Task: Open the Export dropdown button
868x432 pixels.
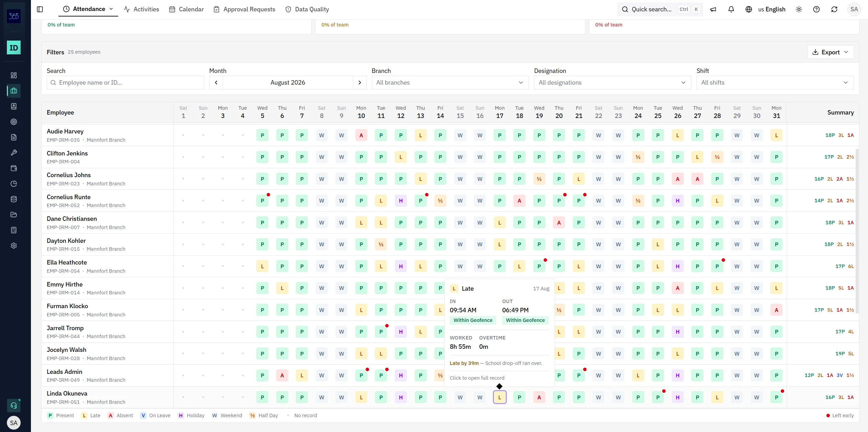Action: click(x=831, y=52)
